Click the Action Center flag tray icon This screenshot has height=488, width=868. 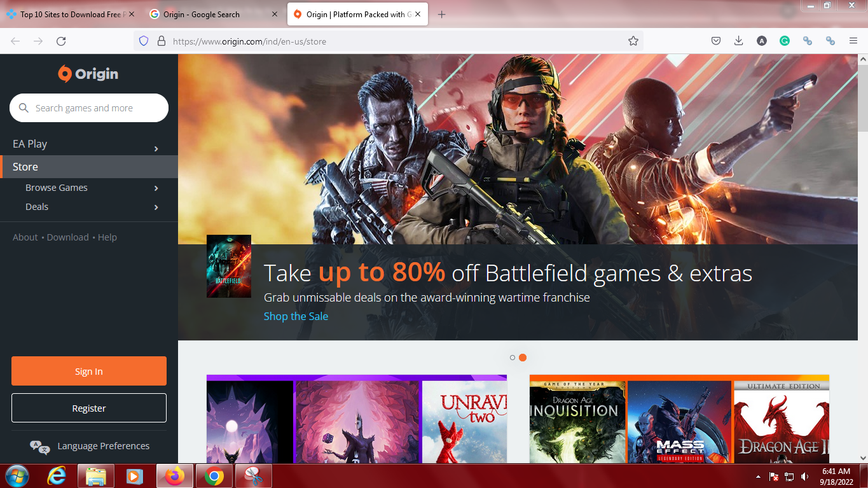pos(774,477)
